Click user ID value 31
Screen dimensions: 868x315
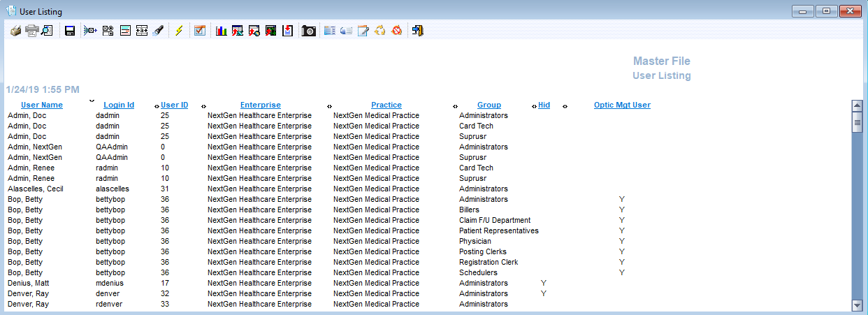[x=165, y=189]
